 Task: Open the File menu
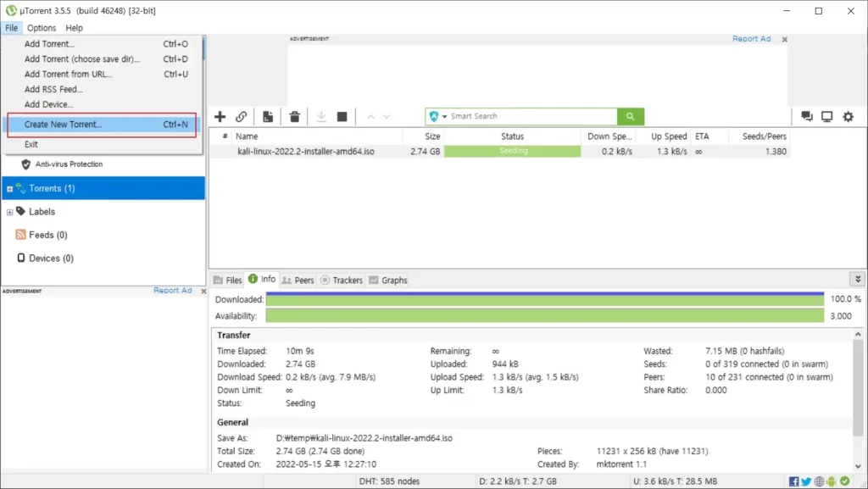[x=12, y=28]
